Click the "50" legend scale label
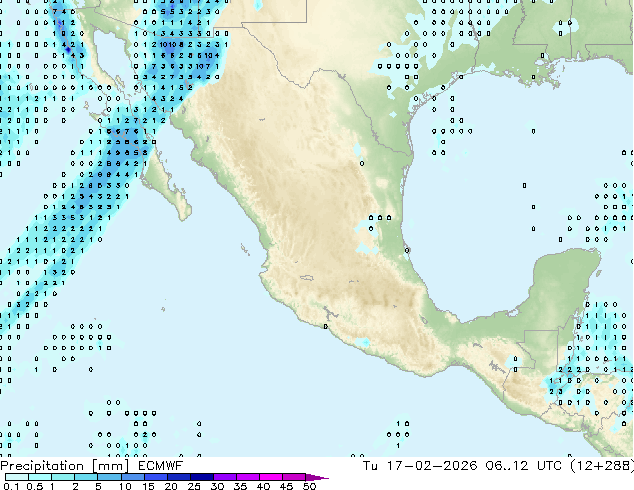Viewport: 634px width, 490px height. point(310,486)
